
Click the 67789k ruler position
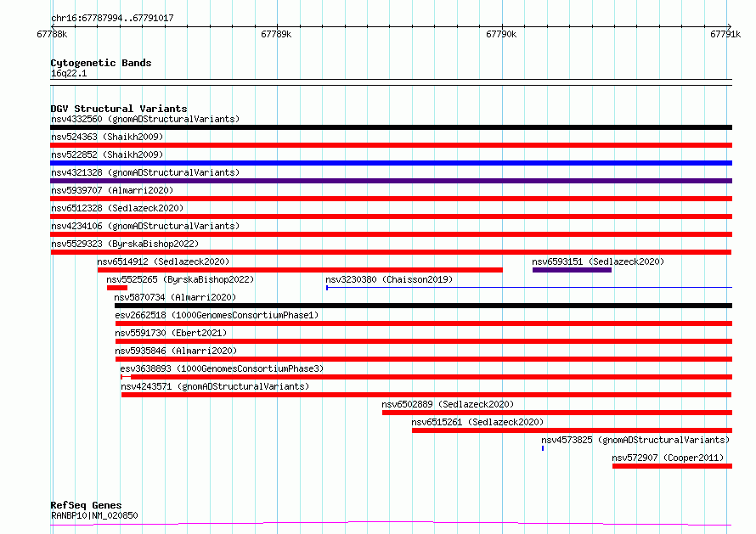click(276, 34)
